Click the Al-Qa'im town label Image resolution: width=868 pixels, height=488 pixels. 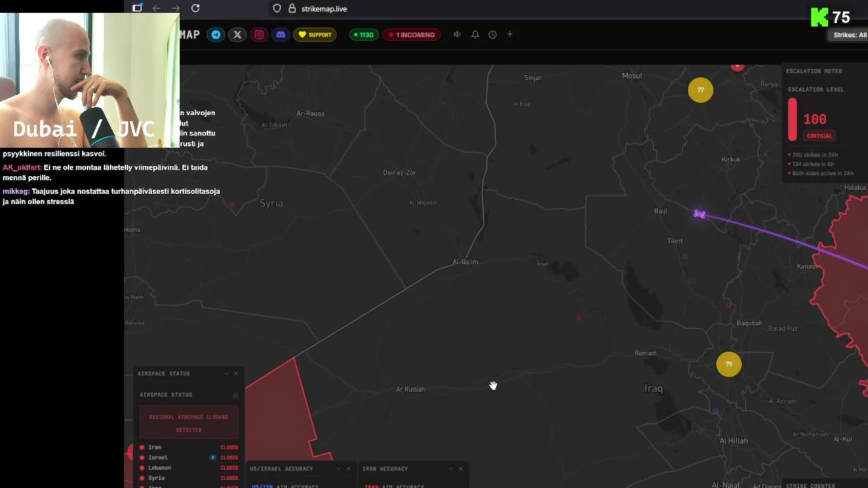click(465, 262)
